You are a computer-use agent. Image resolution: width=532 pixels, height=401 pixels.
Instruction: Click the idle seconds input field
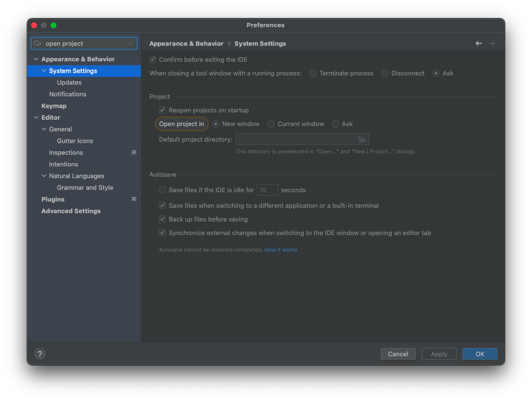pyautogui.click(x=267, y=190)
